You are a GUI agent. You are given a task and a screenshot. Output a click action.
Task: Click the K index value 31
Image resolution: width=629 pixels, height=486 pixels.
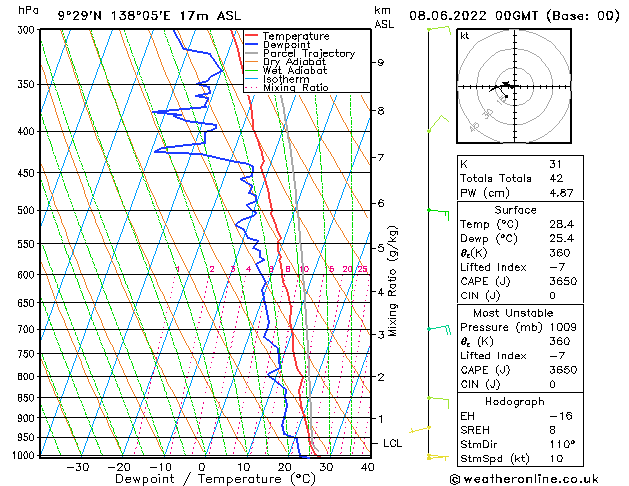[x=555, y=164]
